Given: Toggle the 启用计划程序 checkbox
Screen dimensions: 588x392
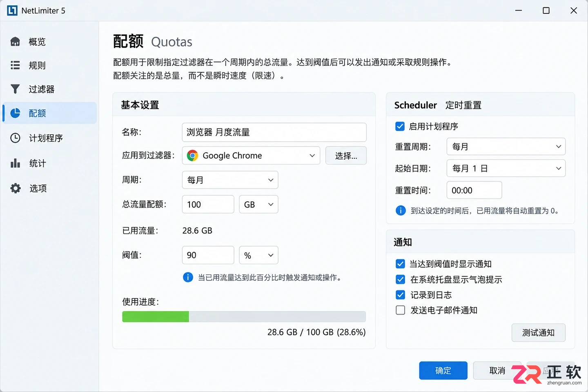Looking at the screenshot, I should (400, 127).
